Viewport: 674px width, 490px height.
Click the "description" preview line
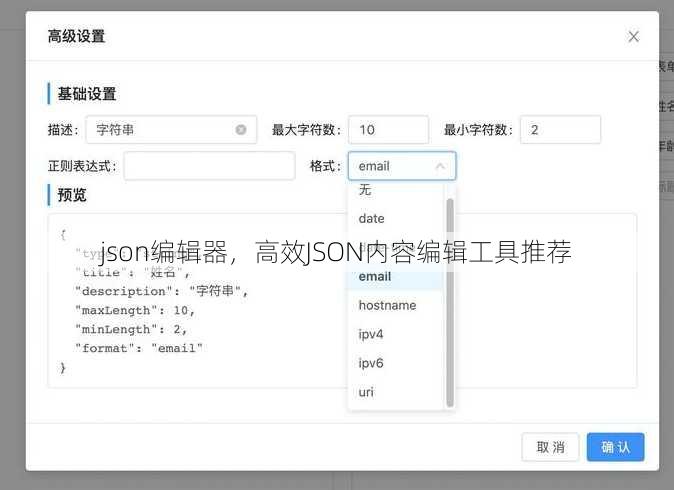pyautogui.click(x=162, y=291)
